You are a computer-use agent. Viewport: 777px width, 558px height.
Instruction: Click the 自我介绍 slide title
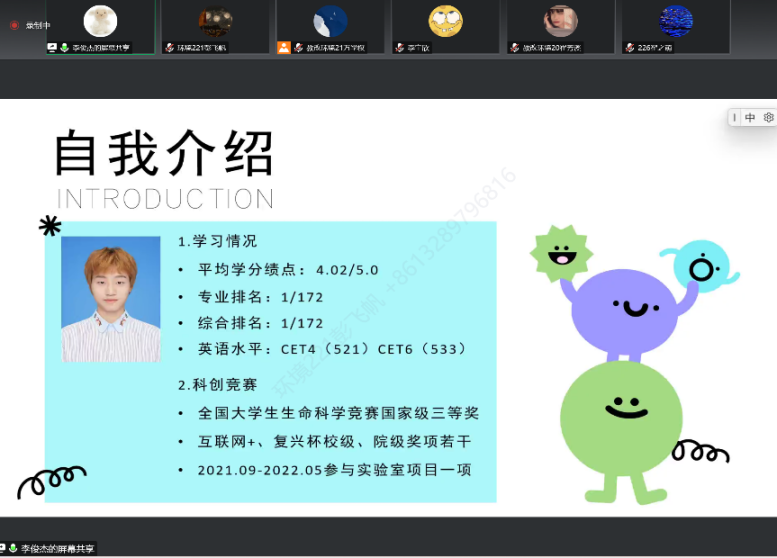[x=164, y=154]
